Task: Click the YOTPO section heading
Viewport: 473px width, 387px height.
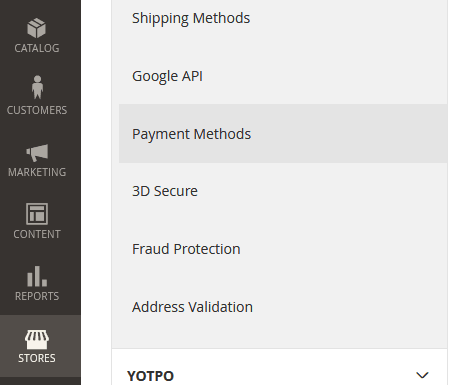Action: coord(150,376)
